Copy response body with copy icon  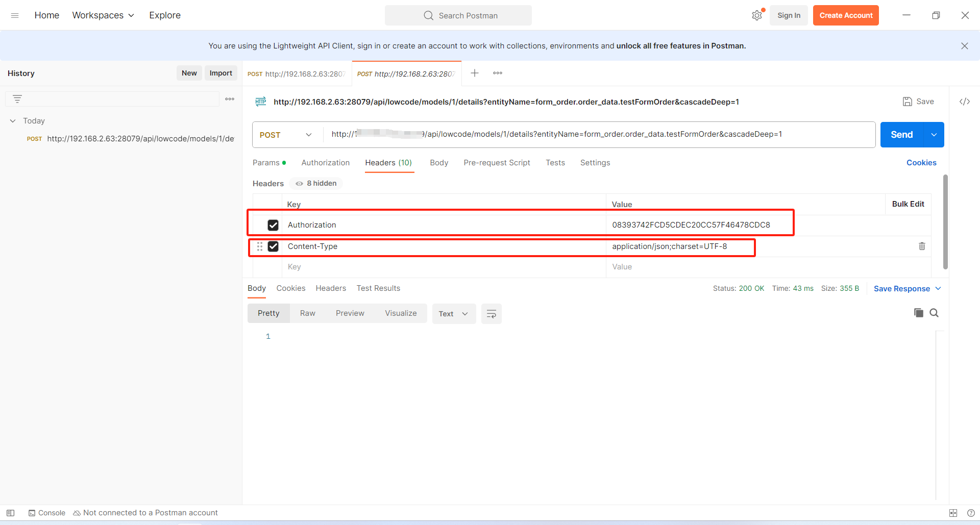[918, 313]
